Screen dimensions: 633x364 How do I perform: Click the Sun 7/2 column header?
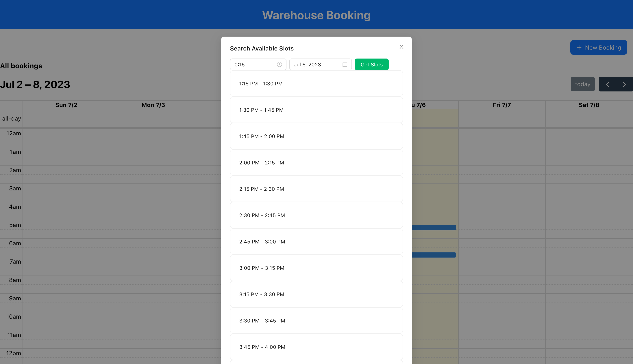click(x=66, y=105)
